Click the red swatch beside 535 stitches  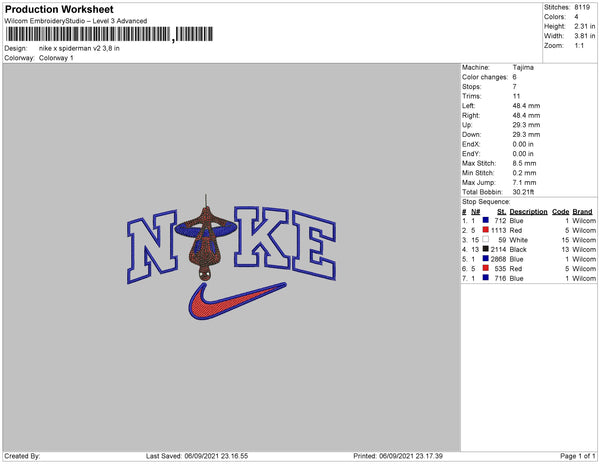tap(486, 268)
